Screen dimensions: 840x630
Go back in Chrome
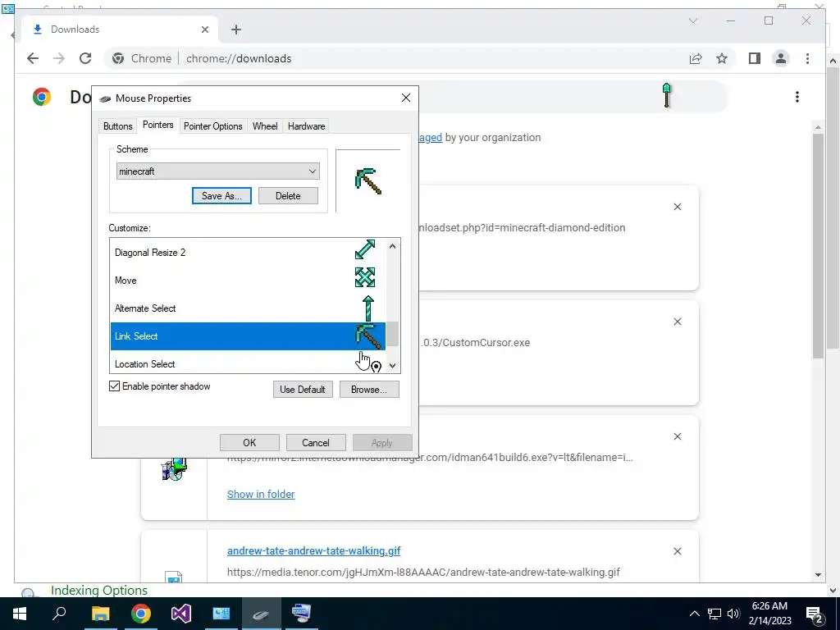coord(33,58)
